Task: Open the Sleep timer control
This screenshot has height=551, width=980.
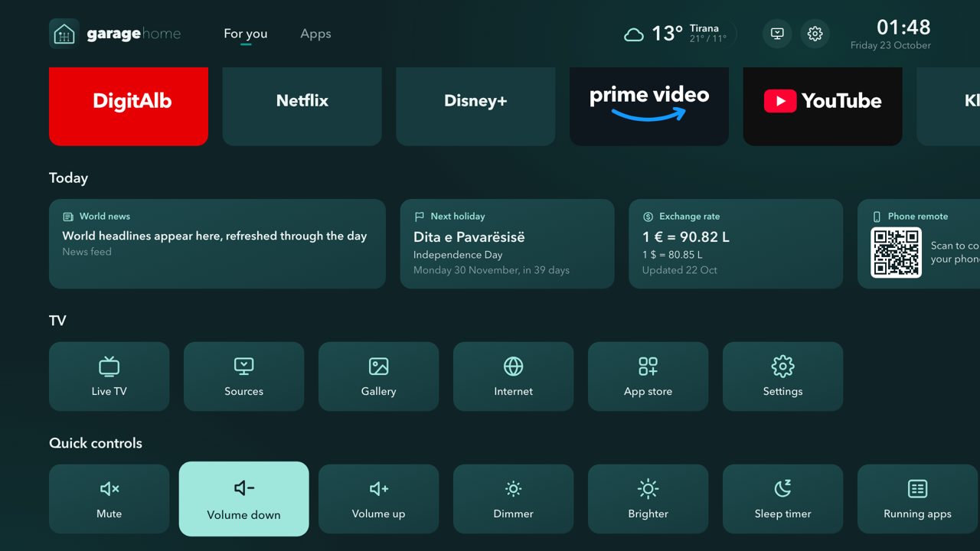Action: pos(782,499)
